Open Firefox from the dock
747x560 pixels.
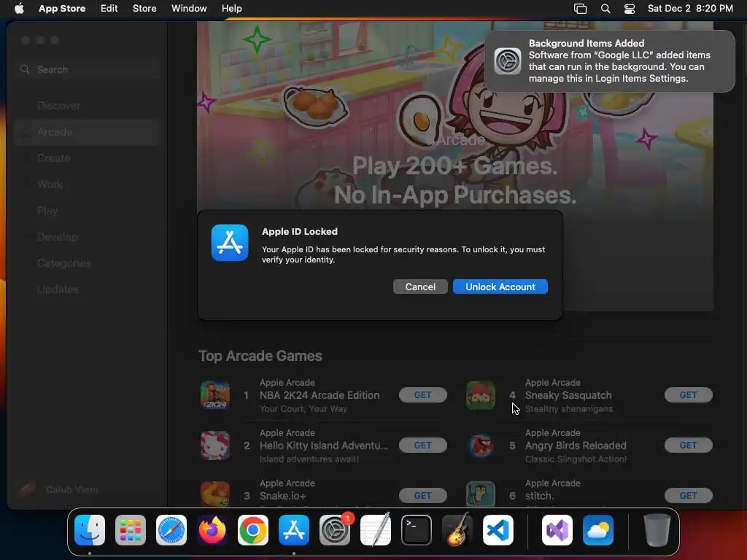212,530
